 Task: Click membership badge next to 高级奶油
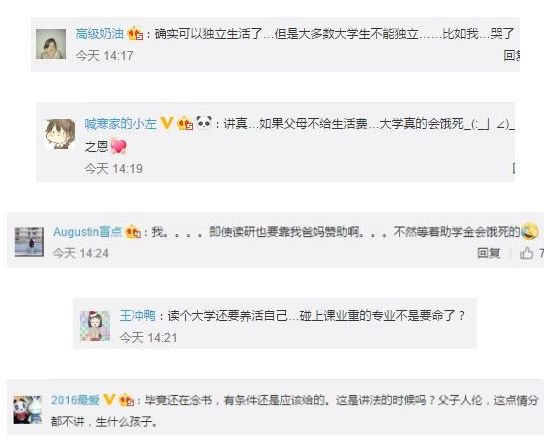click(x=135, y=34)
